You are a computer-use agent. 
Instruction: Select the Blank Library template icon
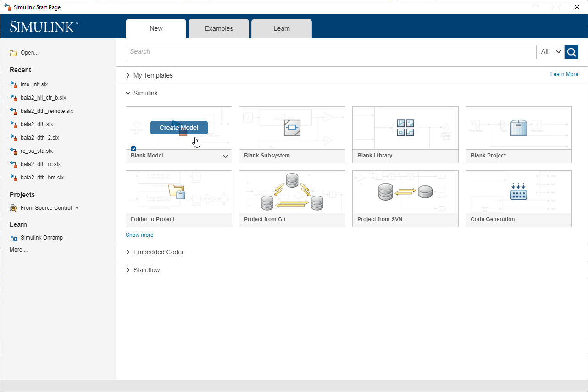tap(405, 128)
